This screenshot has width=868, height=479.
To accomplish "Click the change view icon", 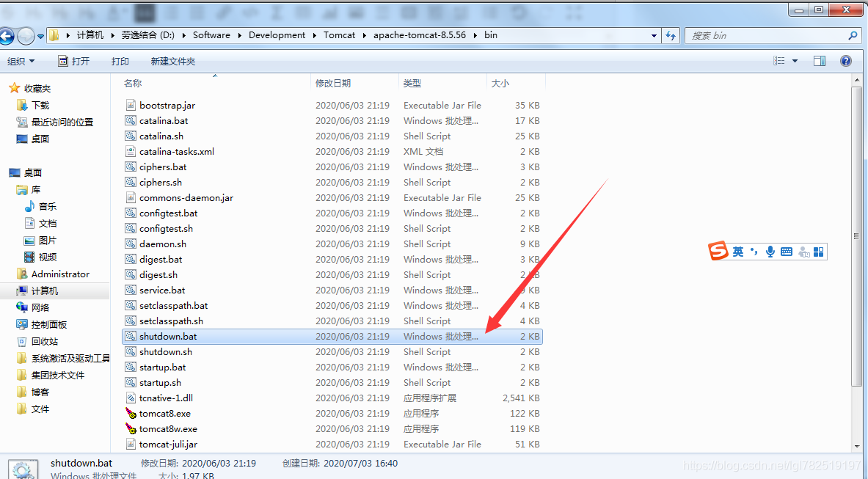I will tap(779, 61).
